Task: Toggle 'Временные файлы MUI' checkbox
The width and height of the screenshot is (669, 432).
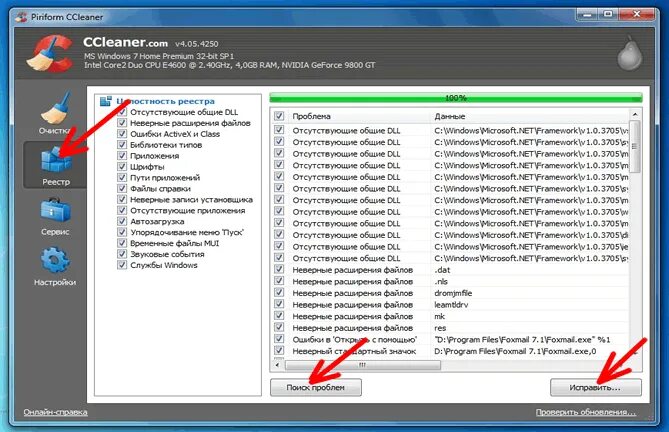Action: tap(122, 243)
